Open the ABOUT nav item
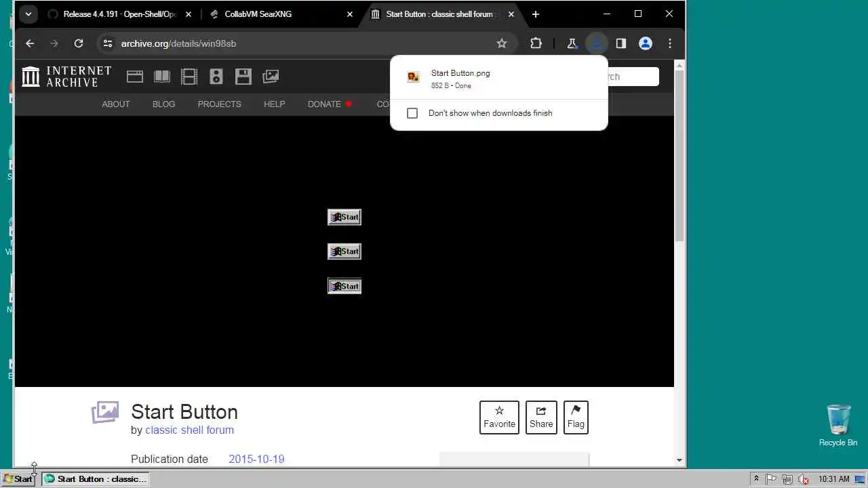 116,104
